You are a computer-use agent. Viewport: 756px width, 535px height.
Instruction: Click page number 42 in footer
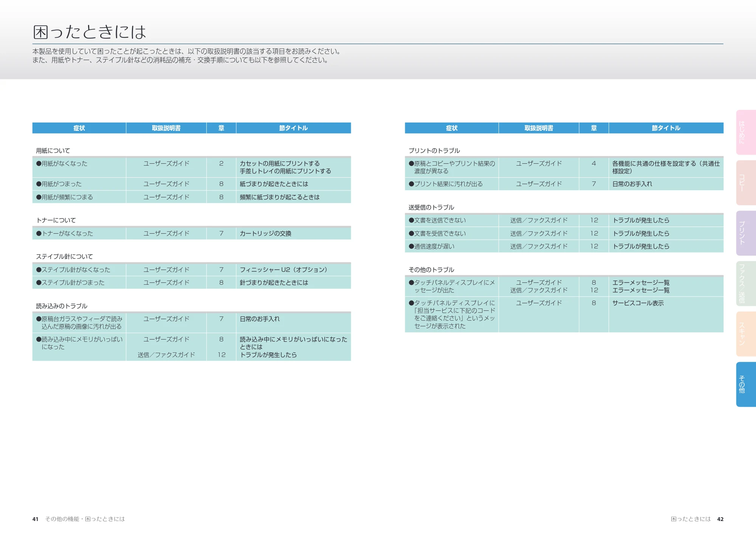(720, 519)
